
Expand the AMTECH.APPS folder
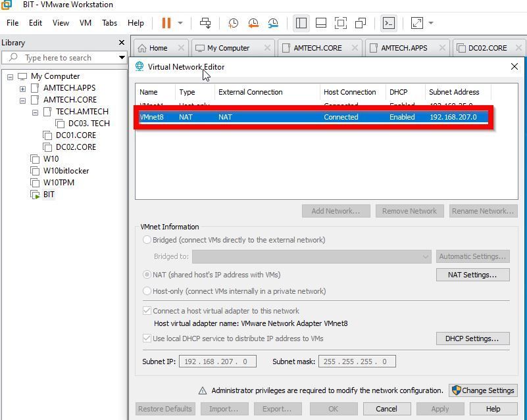coord(22,89)
